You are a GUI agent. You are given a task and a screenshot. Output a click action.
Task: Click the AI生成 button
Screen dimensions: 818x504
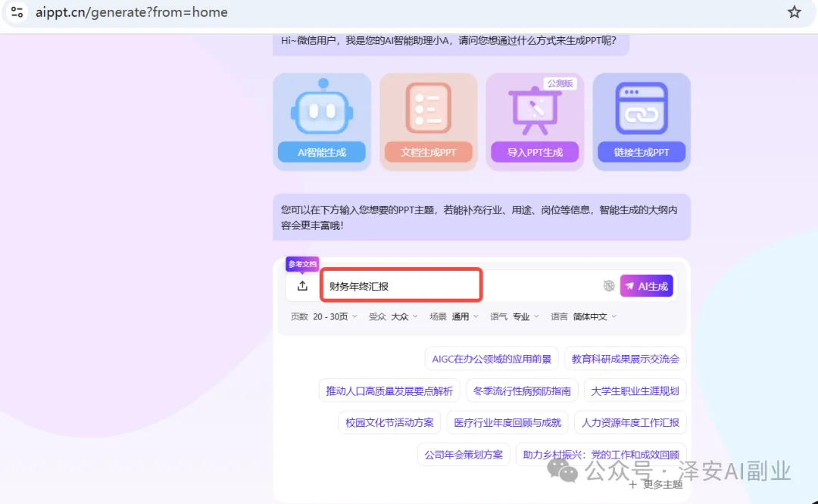646,285
